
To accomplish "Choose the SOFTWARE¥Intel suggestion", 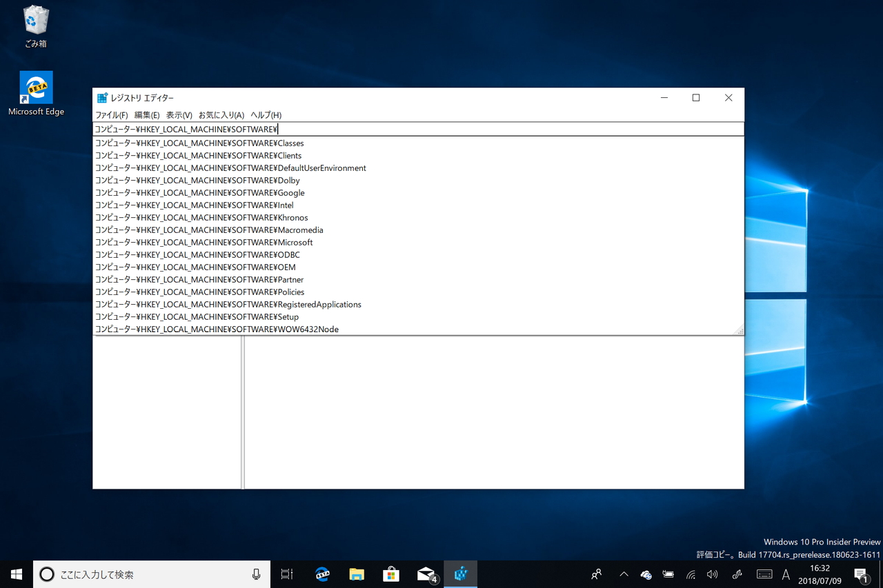I will click(x=418, y=205).
